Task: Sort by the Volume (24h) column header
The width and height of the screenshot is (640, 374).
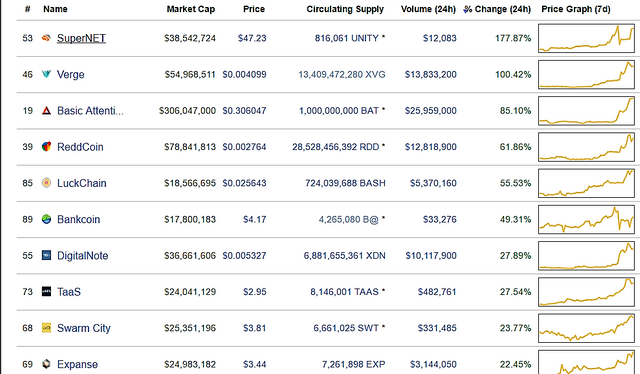Action: [x=428, y=9]
